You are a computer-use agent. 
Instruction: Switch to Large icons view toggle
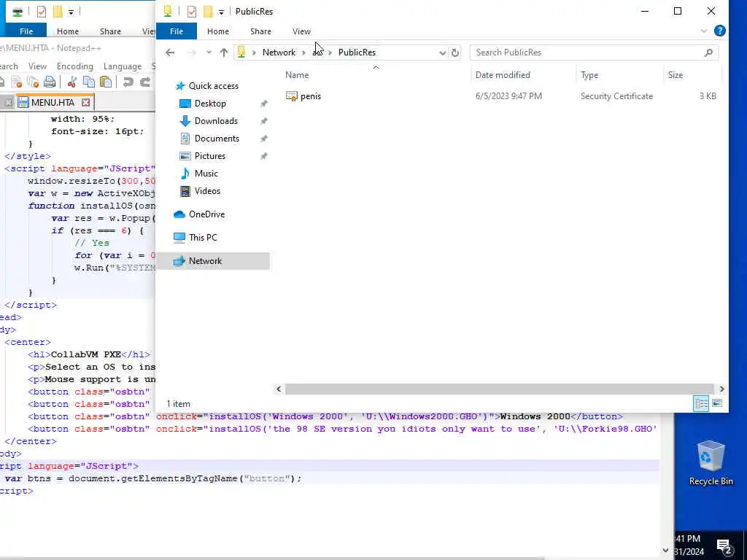coord(716,404)
